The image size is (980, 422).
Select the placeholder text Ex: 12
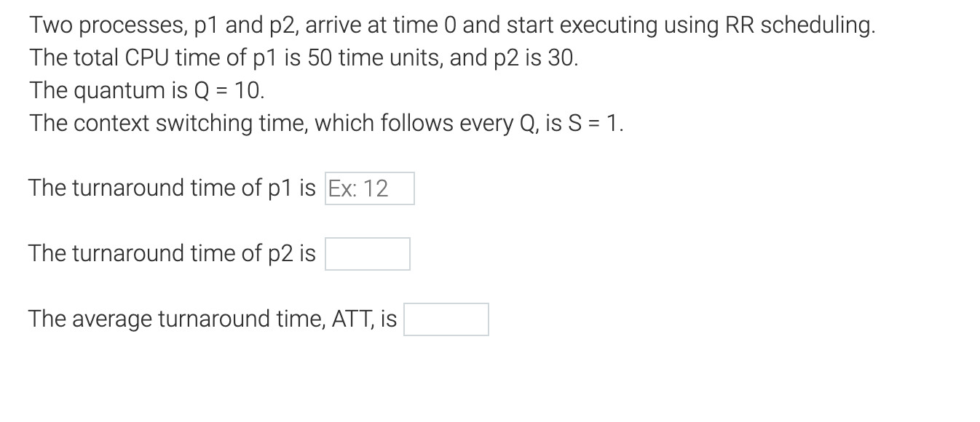coord(360,188)
